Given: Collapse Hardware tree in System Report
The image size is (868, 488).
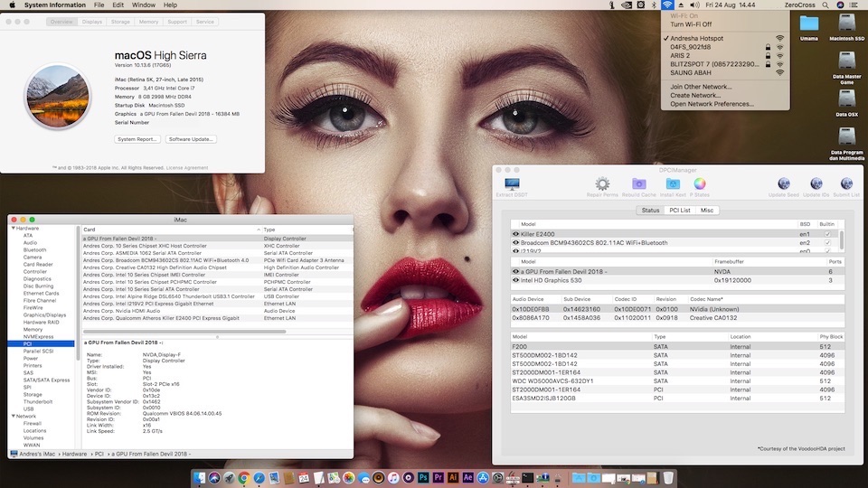Looking at the screenshot, I should point(14,228).
